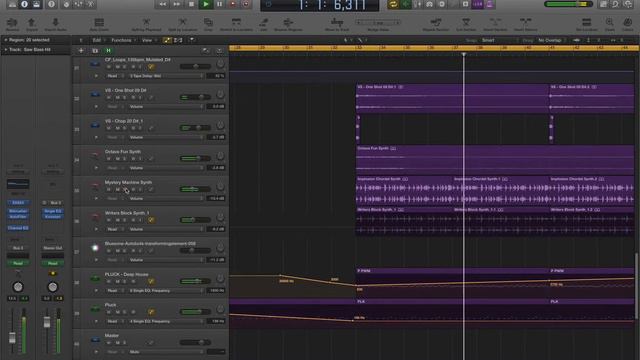
Task: Open Smart Controls button in the control bar
Action: click(x=67, y=4)
